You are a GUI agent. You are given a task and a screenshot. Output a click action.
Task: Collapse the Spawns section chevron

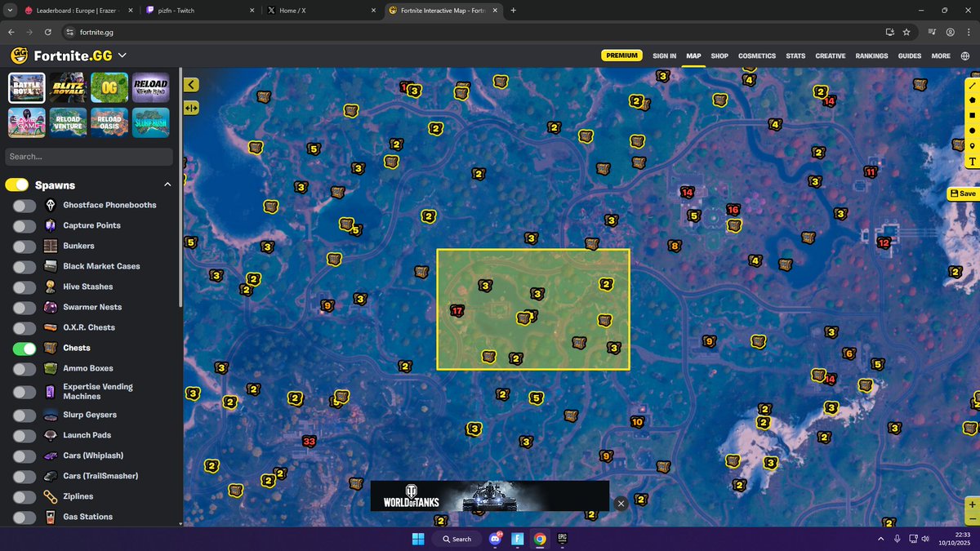[167, 184]
